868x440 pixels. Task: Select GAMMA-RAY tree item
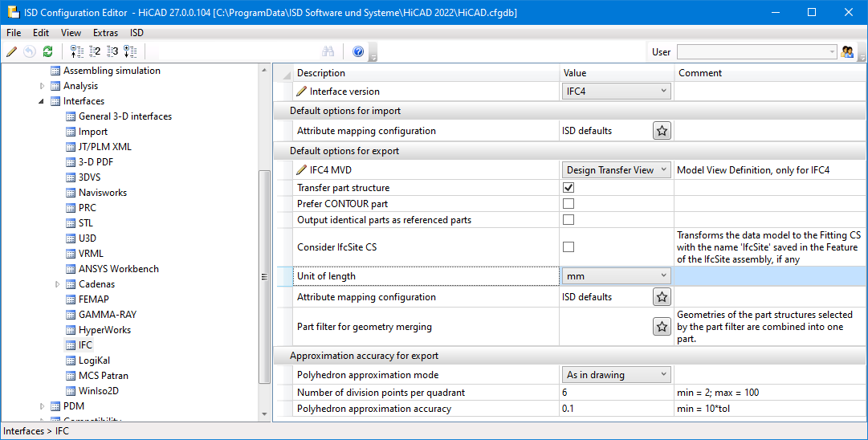click(108, 315)
